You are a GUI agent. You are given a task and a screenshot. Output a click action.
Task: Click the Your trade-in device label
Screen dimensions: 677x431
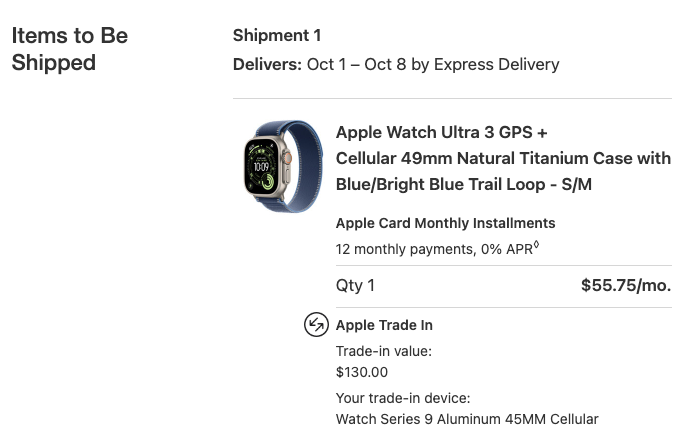pyautogui.click(x=403, y=398)
